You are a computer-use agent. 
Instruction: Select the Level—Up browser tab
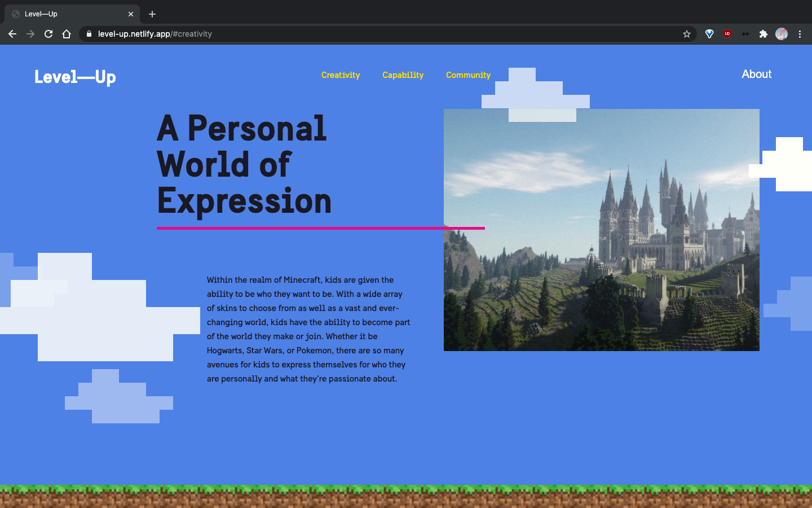[x=72, y=14]
